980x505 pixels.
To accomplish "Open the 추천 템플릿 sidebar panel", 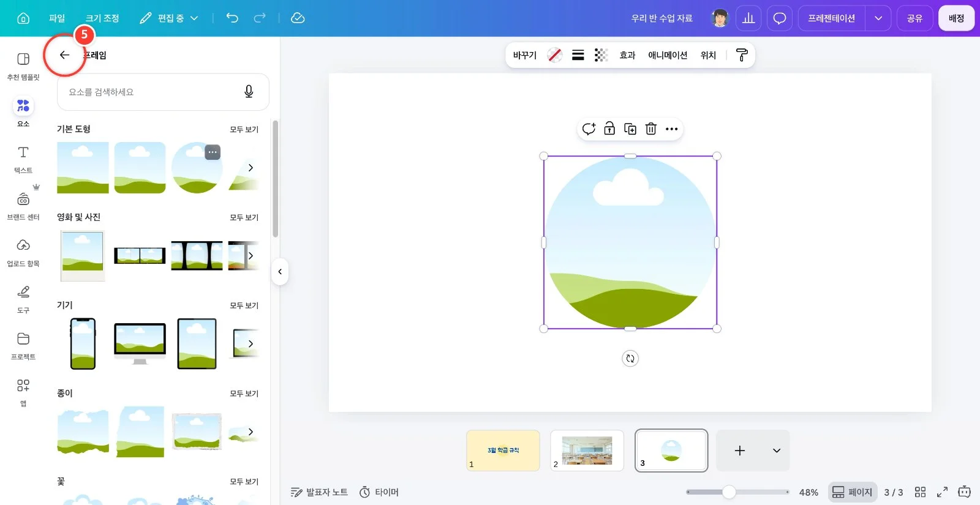I will pos(23,66).
